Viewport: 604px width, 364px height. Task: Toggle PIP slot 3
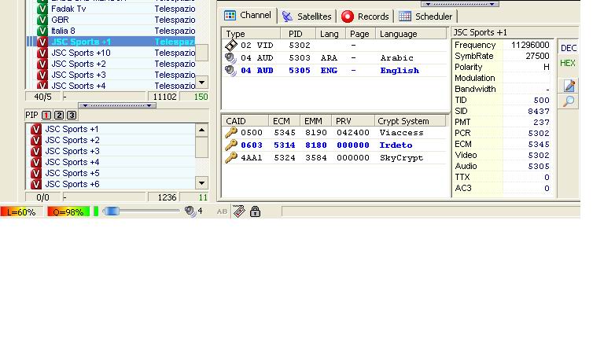(x=72, y=116)
